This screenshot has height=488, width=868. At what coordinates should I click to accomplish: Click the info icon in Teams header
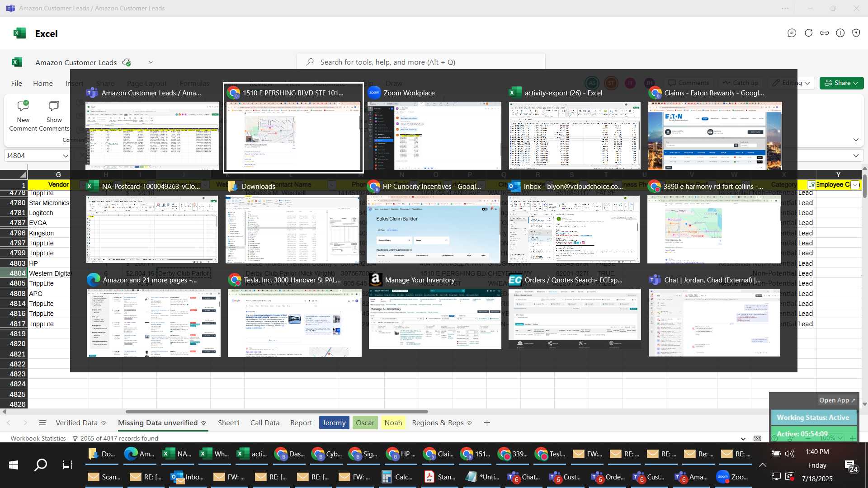pyautogui.click(x=840, y=33)
